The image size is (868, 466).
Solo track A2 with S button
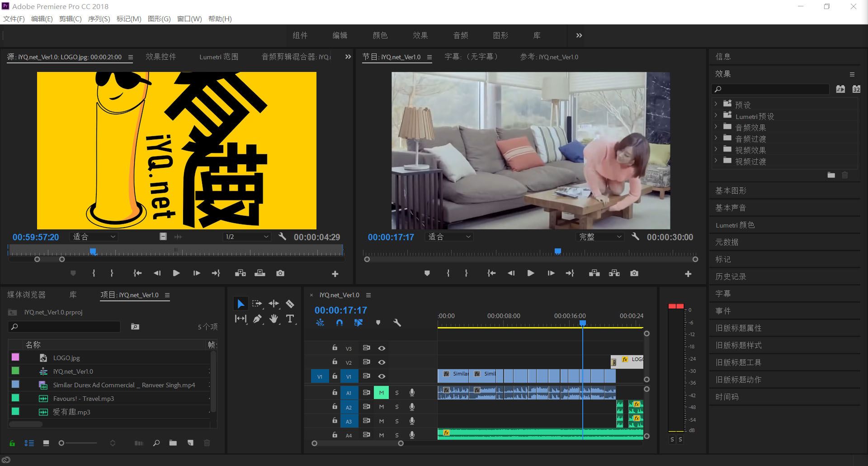tap(397, 407)
